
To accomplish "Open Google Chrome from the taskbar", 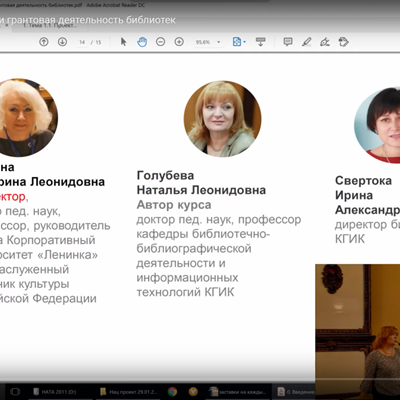I will click(x=172, y=392).
